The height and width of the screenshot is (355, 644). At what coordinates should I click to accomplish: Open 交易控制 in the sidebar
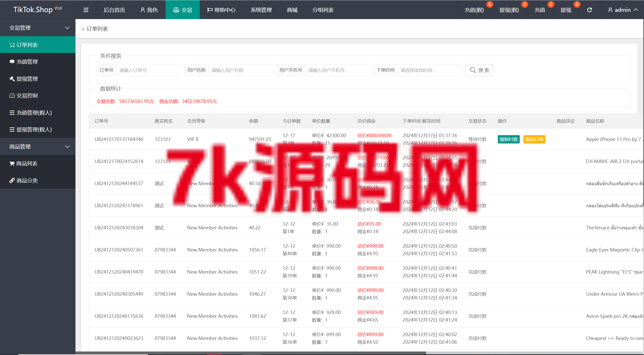(38, 95)
